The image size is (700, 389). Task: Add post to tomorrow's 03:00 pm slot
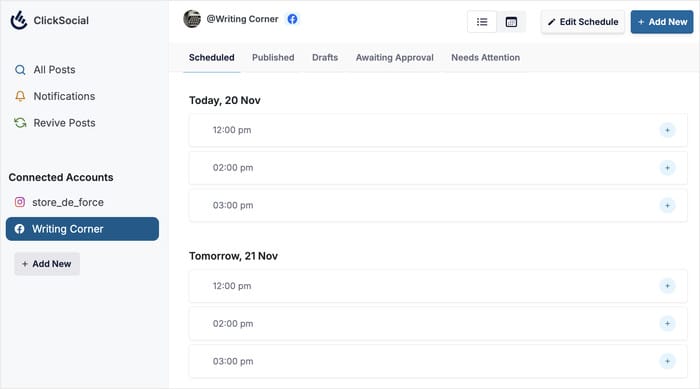[x=667, y=361]
